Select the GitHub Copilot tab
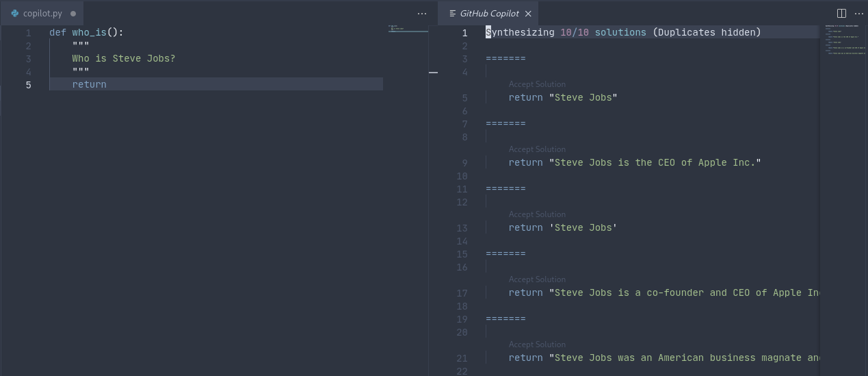 point(489,13)
